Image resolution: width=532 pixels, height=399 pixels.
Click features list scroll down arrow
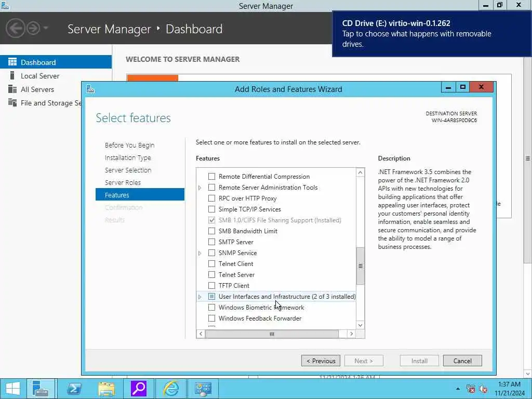click(x=361, y=325)
